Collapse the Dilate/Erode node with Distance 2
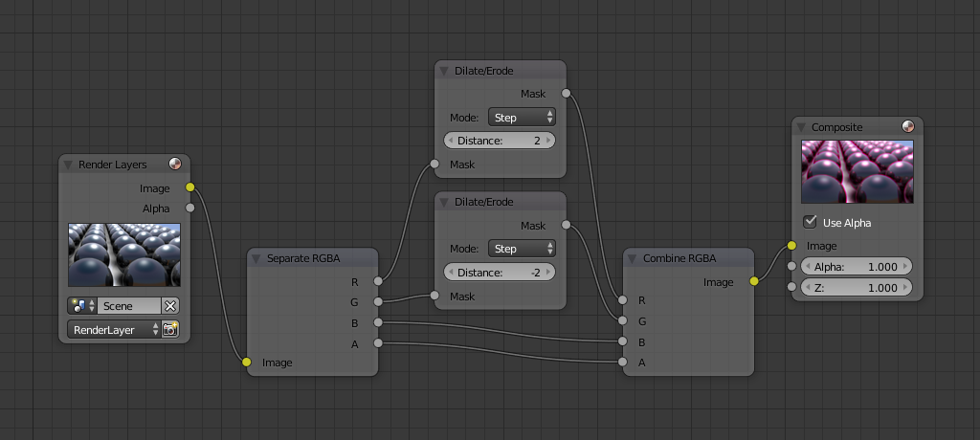Image resolution: width=980 pixels, height=440 pixels. coord(444,71)
